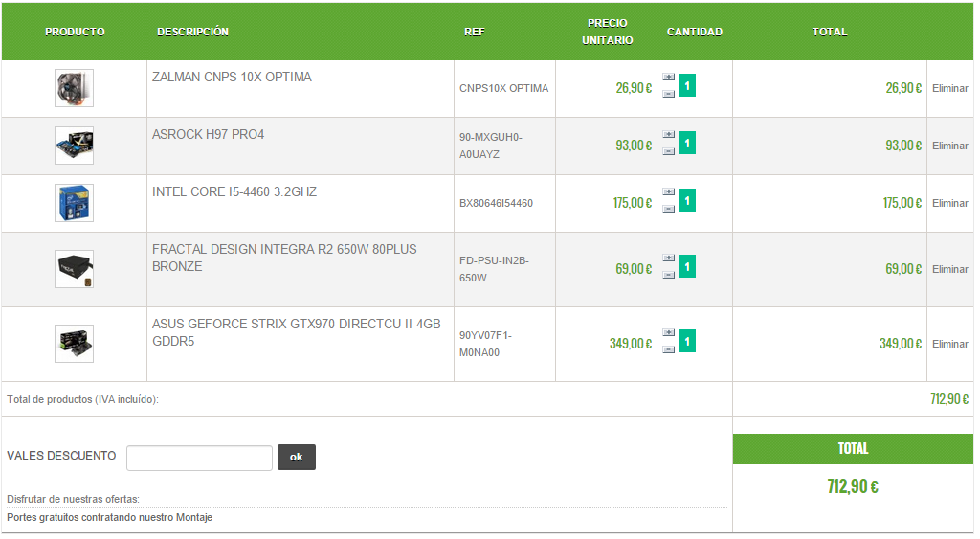Increase quantity of FRACTAL DESIGN INTEGRA R2
This screenshot has width=980, height=539.
pos(669,258)
